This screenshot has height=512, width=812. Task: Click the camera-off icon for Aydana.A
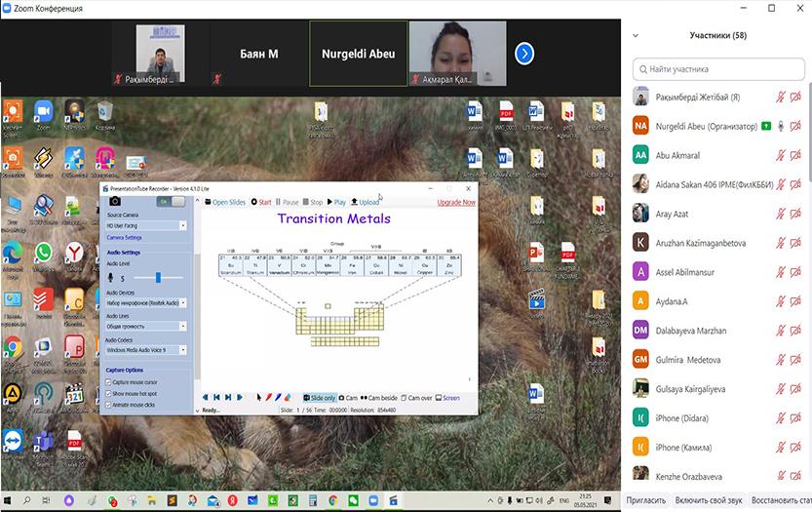pyautogui.click(x=795, y=301)
